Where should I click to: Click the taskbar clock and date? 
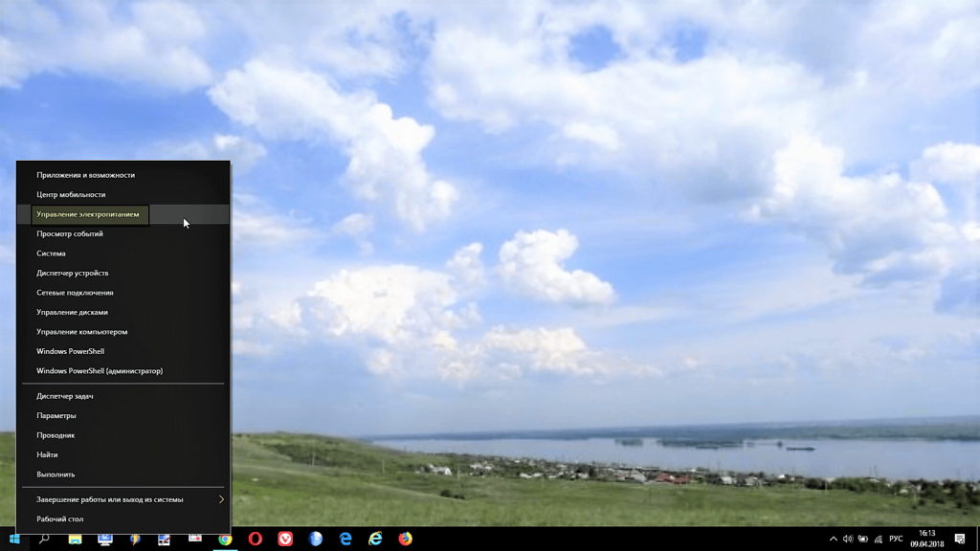click(926, 539)
